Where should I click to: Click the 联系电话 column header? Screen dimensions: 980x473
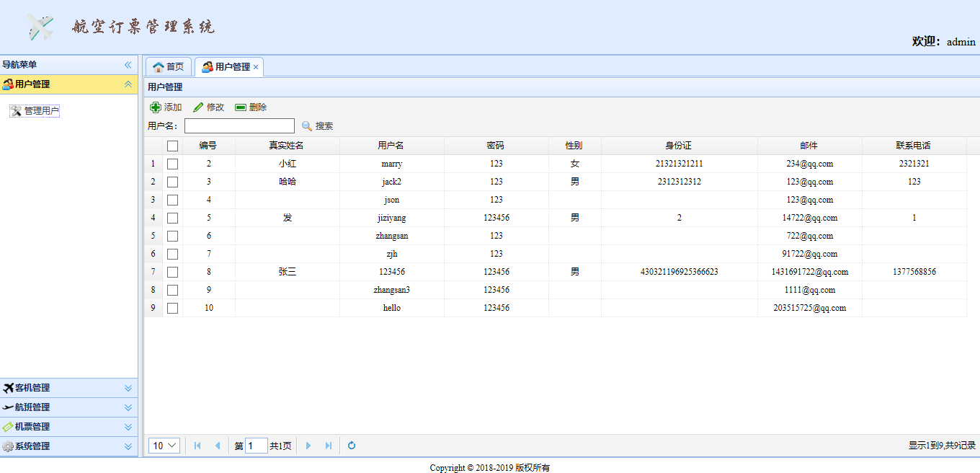(x=914, y=146)
